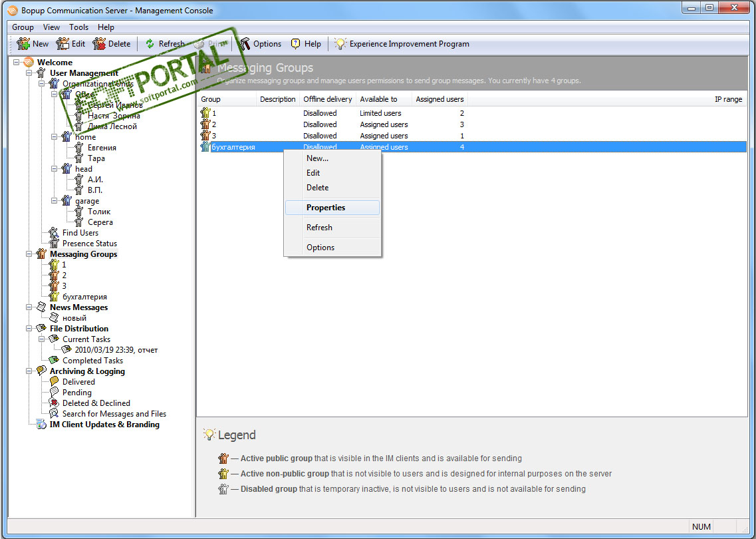The image size is (756, 539).
Task: Click the IM Client Updates & Branding icon
Action: (x=41, y=424)
